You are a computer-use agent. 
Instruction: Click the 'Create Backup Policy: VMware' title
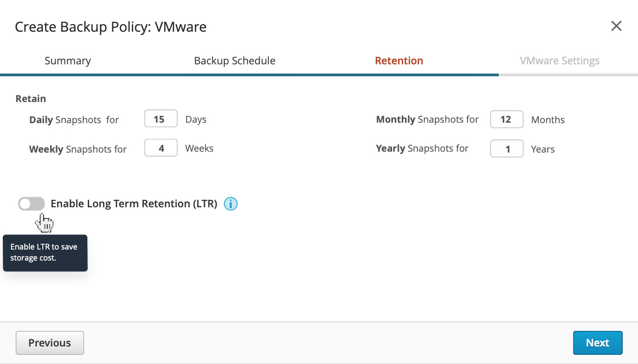111,27
